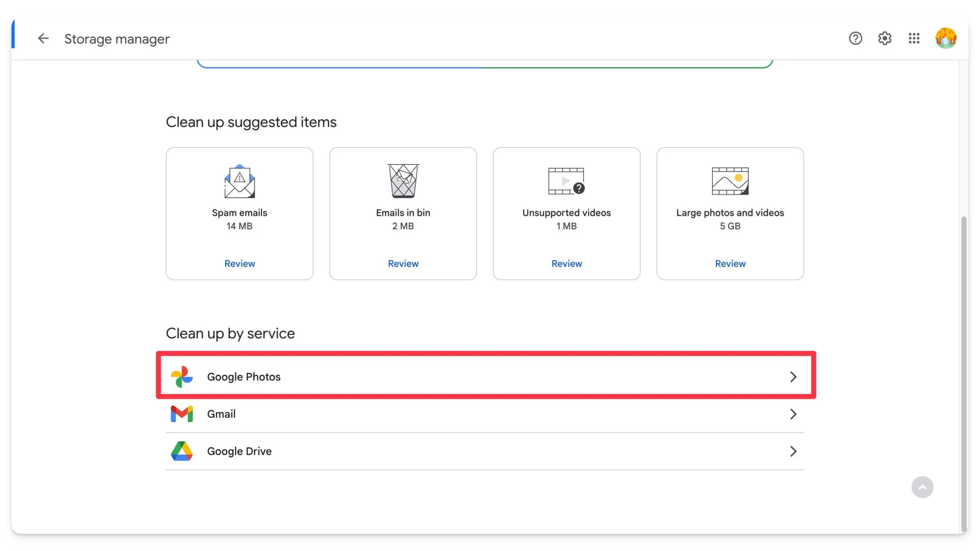Review spam emails cleanup suggestion
The image size is (980, 551).
coord(240,264)
